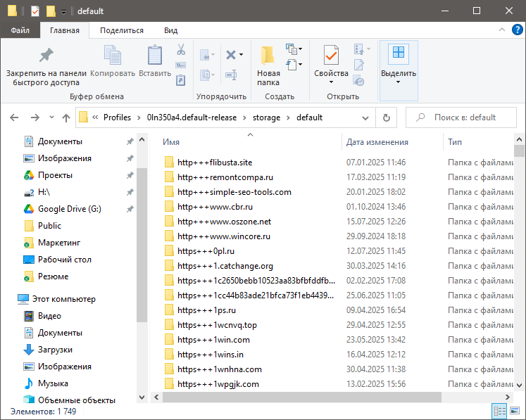Click the Copy path icon below scissors
Viewport: 526px width, 420px height.
point(180,65)
